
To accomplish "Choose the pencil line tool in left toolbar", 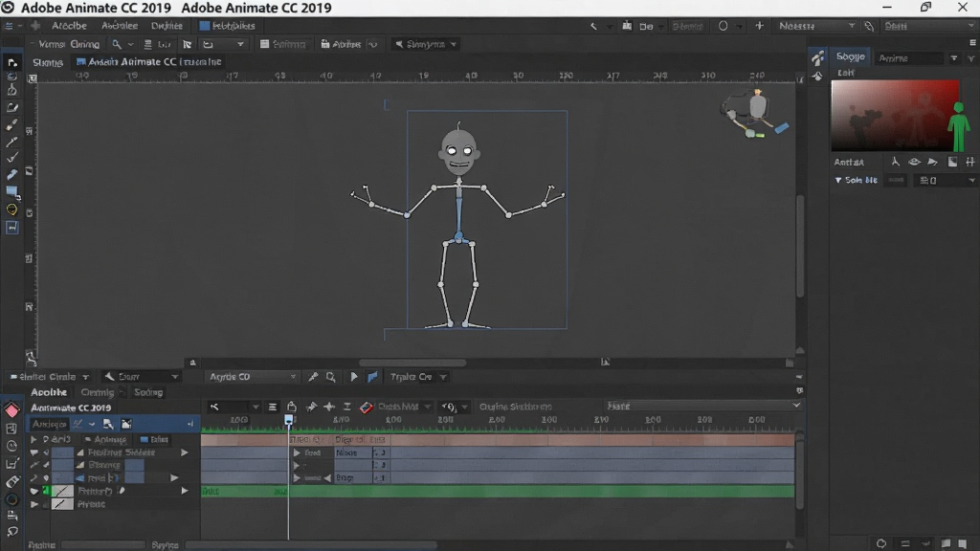I will [x=11, y=142].
